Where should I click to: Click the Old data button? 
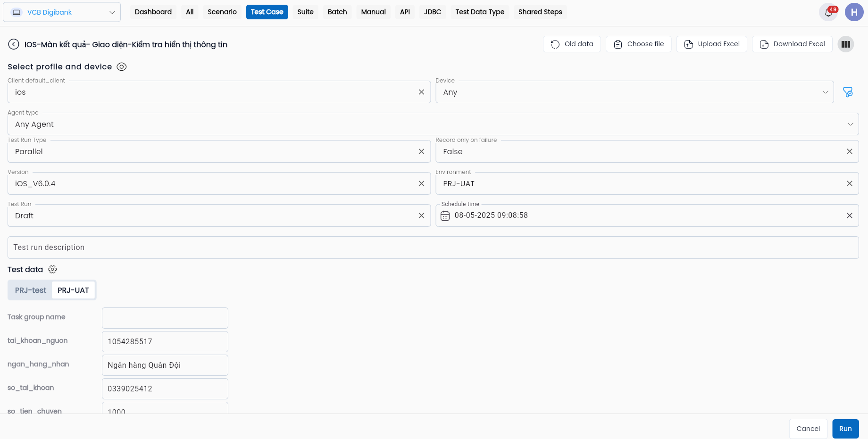click(x=572, y=44)
